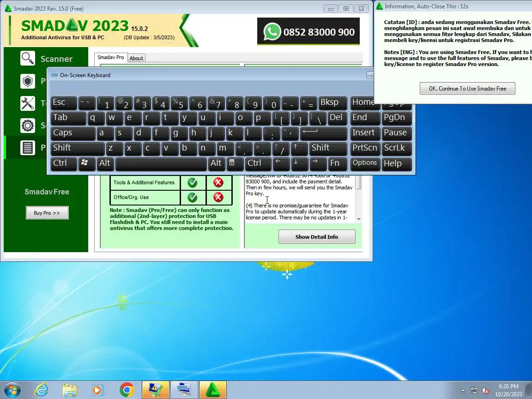
Task: Toggle the ScrLk key on keyboard
Action: tap(397, 149)
